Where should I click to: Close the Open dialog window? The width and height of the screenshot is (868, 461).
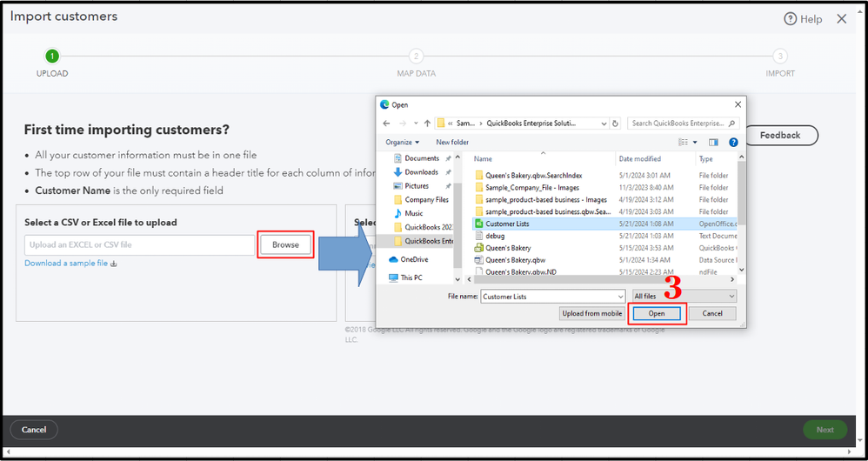click(738, 104)
